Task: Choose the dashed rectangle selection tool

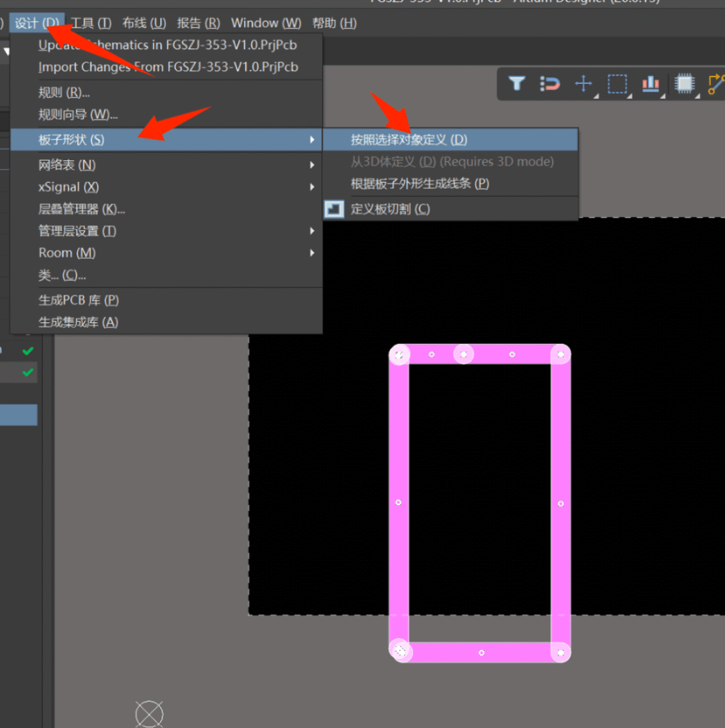Action: tap(617, 84)
